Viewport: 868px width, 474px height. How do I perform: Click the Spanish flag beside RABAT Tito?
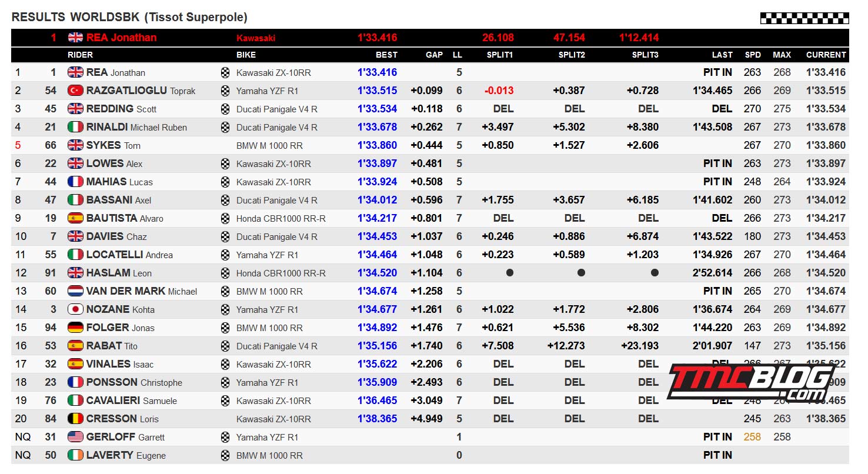[75, 346]
